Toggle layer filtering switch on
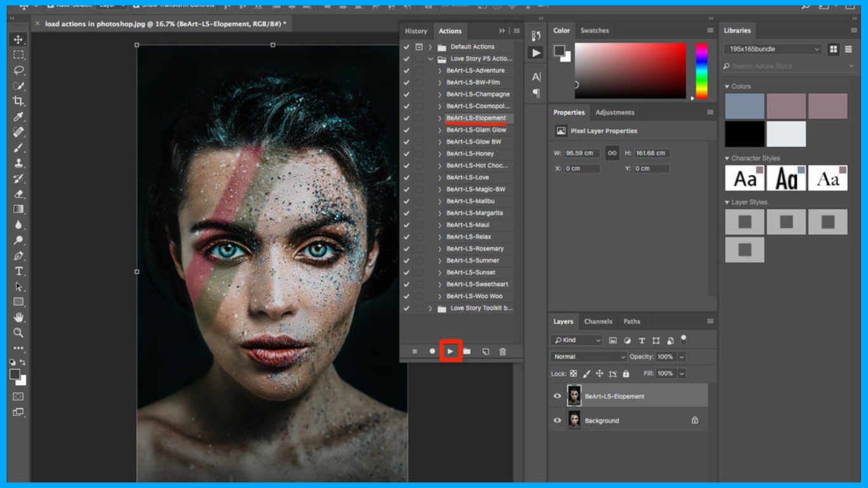The width and height of the screenshot is (868, 488). (684, 339)
